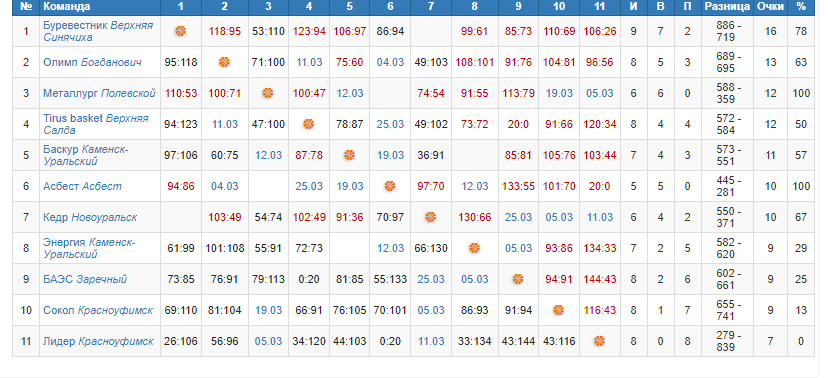Open team link Сокол Красноуфимск
The image size is (828, 378).
pyautogui.click(x=98, y=310)
